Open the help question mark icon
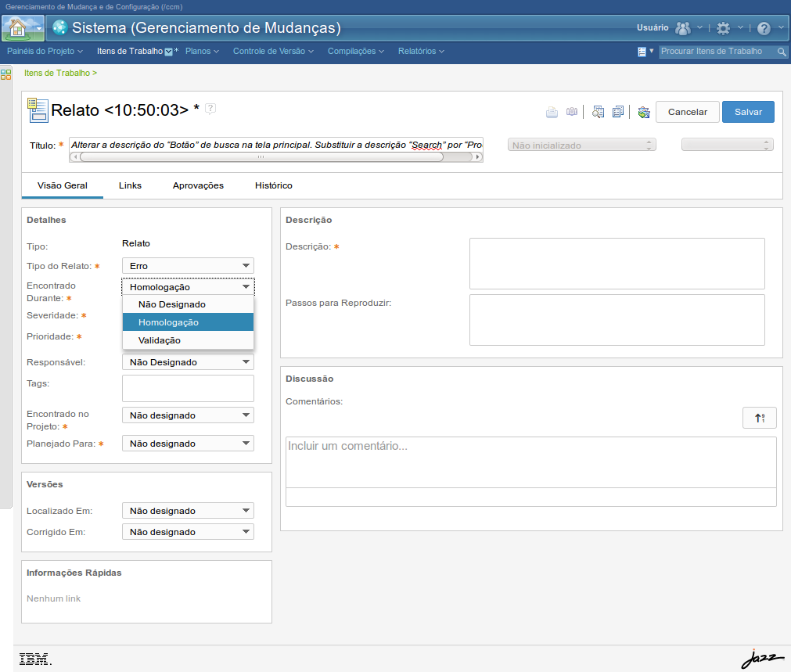The height and width of the screenshot is (672, 791). [764, 28]
